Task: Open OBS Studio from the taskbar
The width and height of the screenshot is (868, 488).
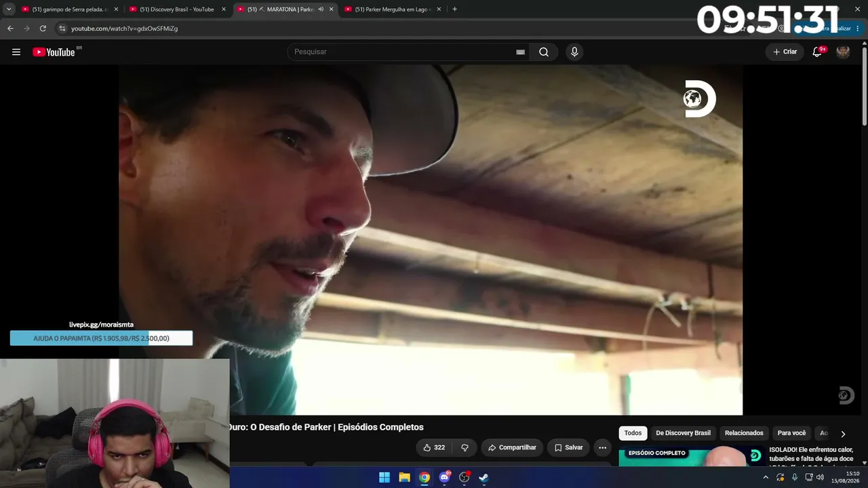Action: pos(465,477)
